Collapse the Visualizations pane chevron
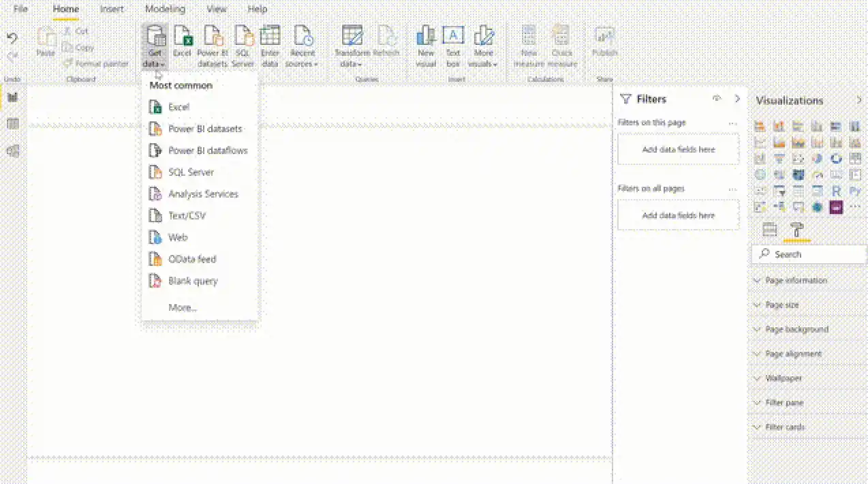The height and width of the screenshot is (484, 868). pos(859,100)
